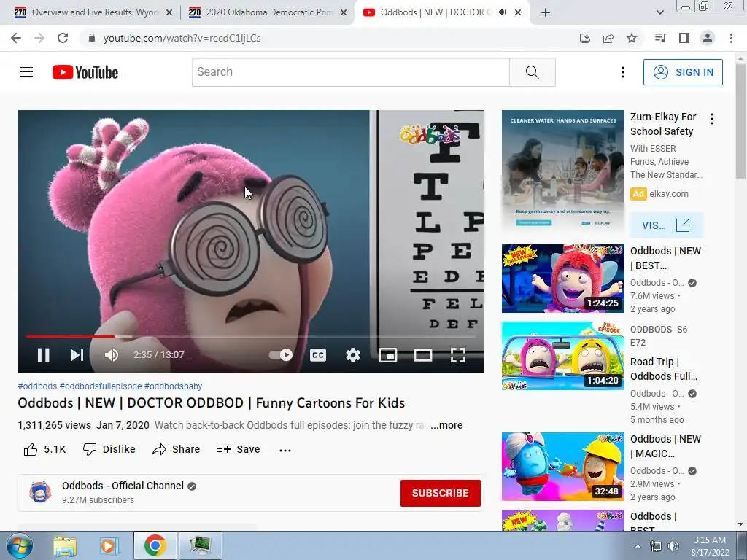Viewport: 747px width, 560px height.
Task: Enable theater mode
Action: click(422, 355)
